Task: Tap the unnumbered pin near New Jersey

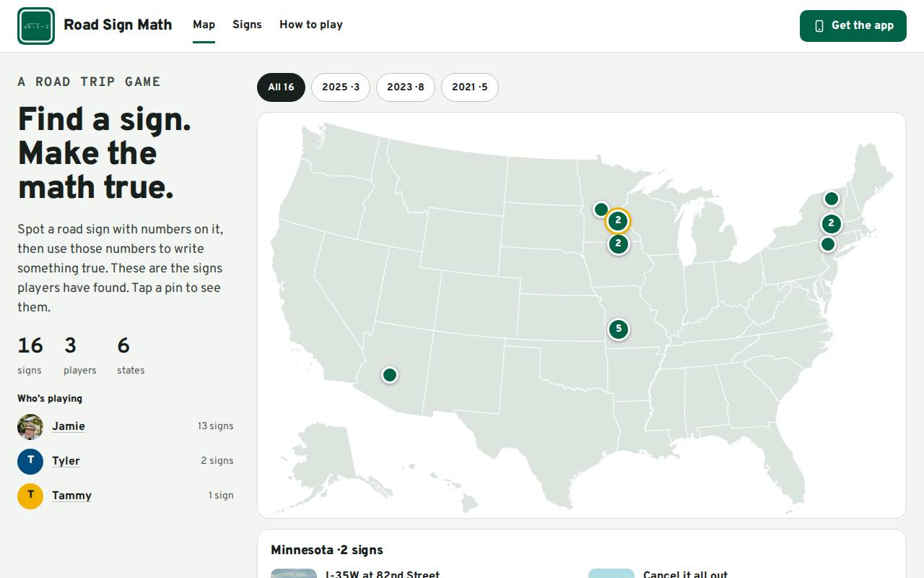Action: 828,244
